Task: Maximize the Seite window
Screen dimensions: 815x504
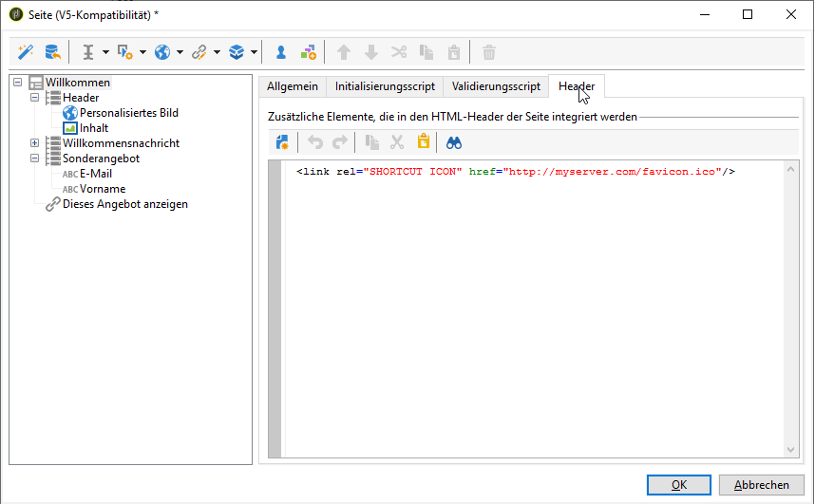Action: pos(748,14)
